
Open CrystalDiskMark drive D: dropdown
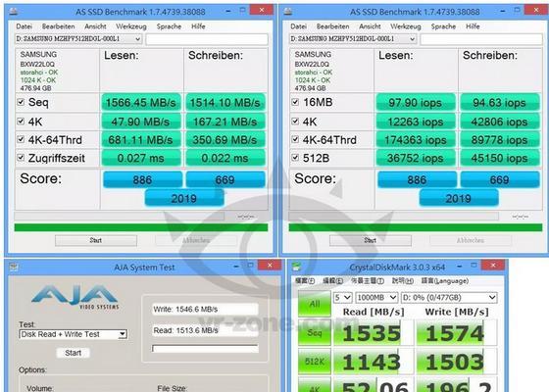pos(449,298)
